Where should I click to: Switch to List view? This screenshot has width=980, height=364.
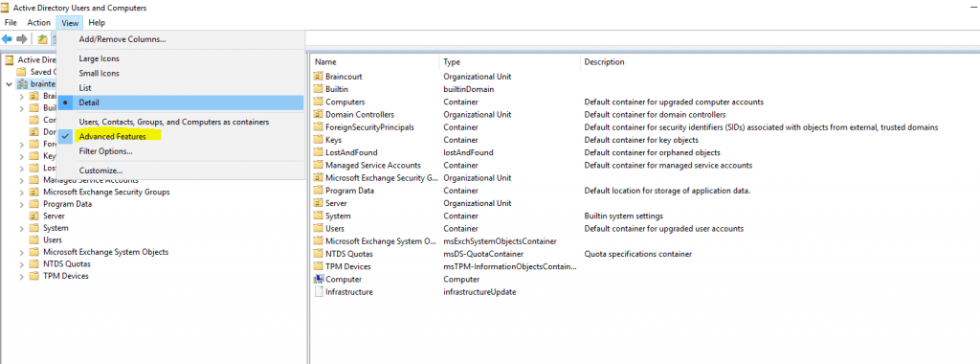[x=180, y=88]
